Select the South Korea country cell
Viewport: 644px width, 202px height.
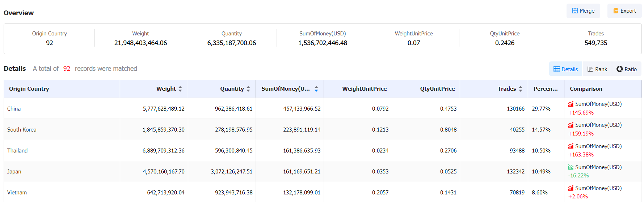(x=22, y=130)
